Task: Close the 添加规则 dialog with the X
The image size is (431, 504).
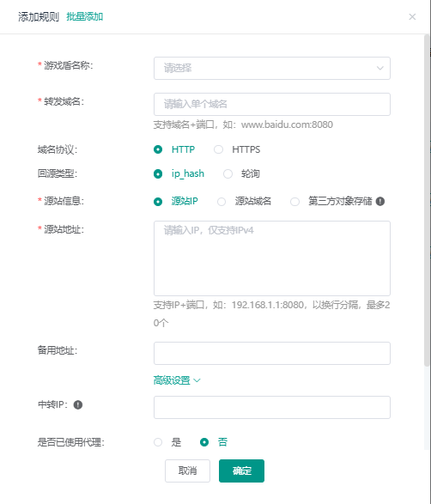Action: pos(412,16)
